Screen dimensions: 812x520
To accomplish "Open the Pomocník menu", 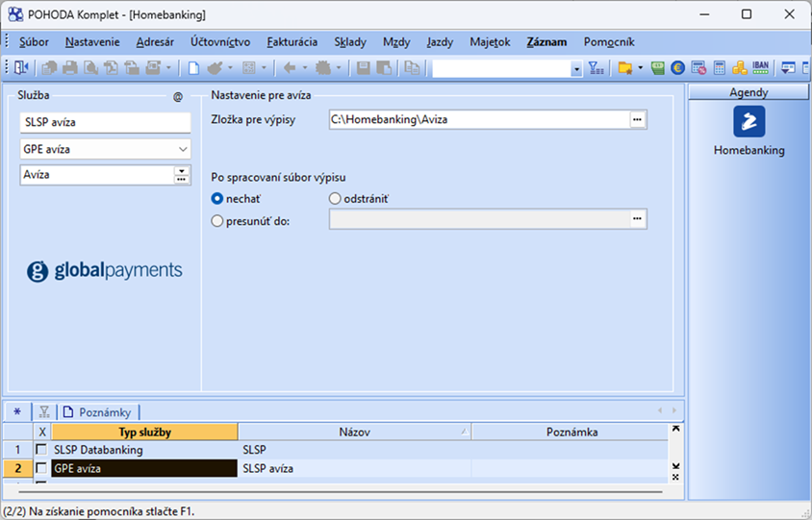I will [609, 42].
